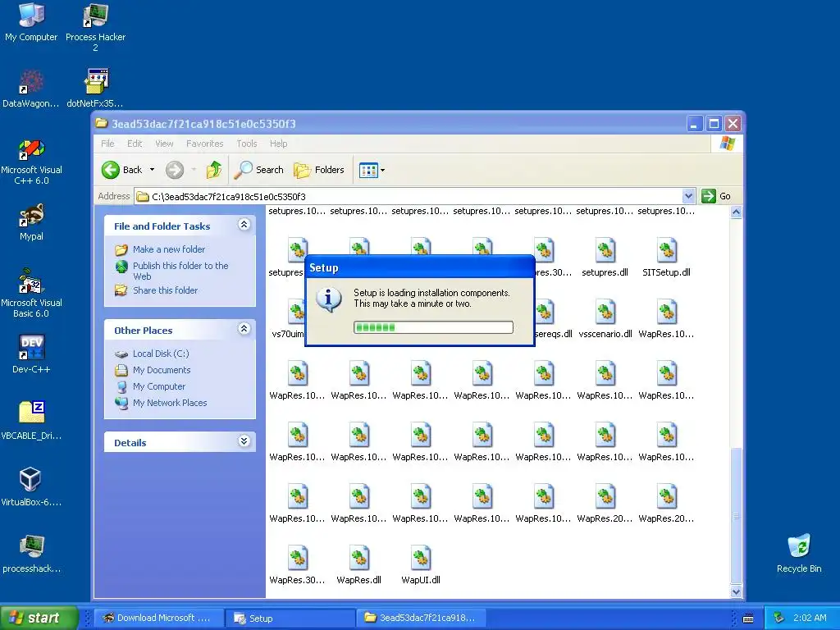Toggle the Folders pane button
The width and height of the screenshot is (840, 630).
[319, 170]
